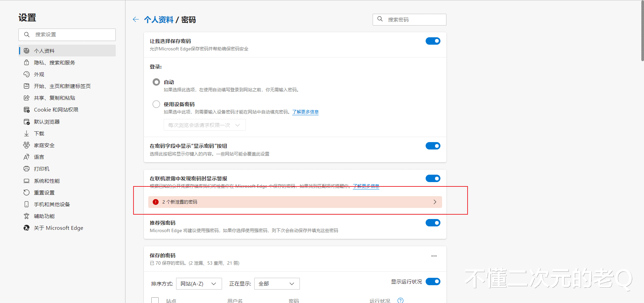Open 关于 Microsoft Edge page
This screenshot has width=644, height=303.
[x=67, y=228]
